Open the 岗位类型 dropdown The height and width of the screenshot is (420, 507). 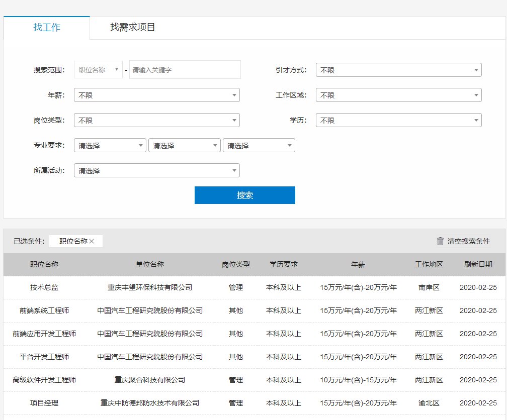[x=156, y=121]
